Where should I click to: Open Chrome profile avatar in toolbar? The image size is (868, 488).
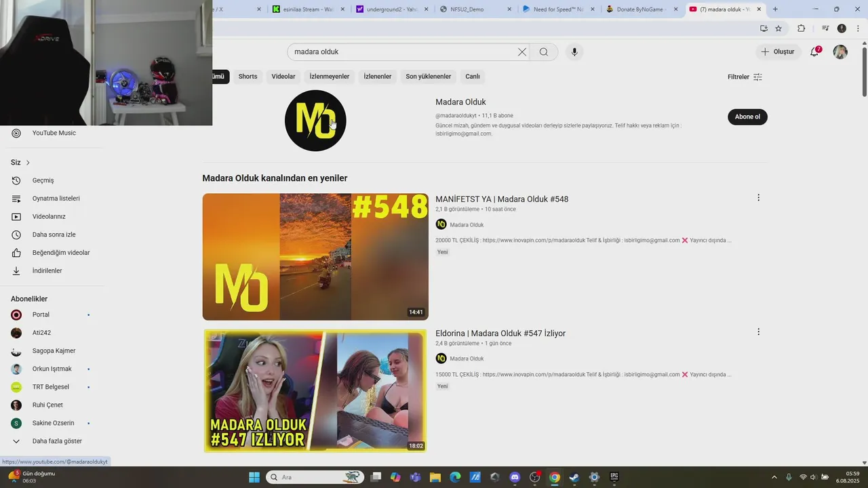tap(842, 28)
